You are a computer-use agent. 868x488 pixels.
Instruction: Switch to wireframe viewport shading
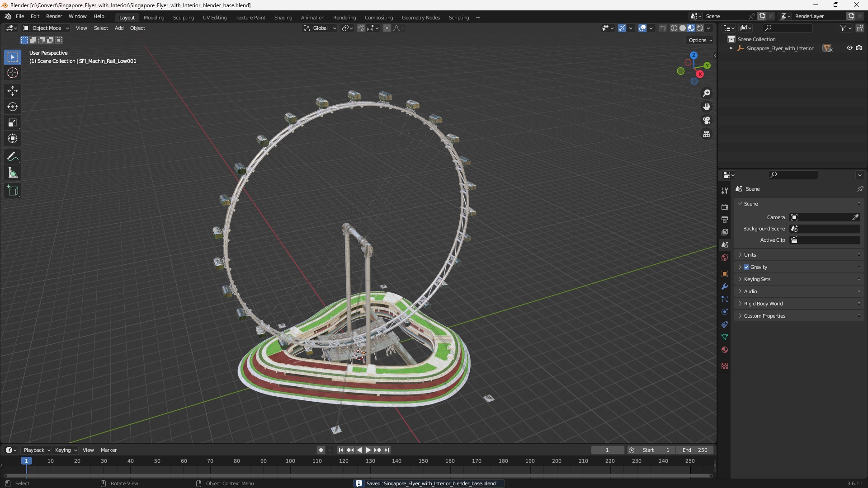pos(674,28)
